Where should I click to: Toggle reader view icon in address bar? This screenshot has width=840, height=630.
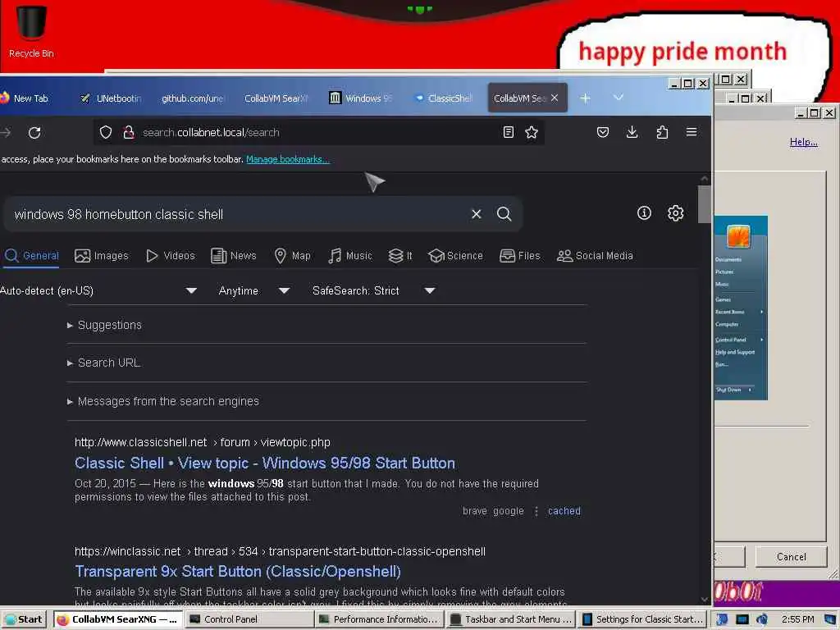(509, 132)
